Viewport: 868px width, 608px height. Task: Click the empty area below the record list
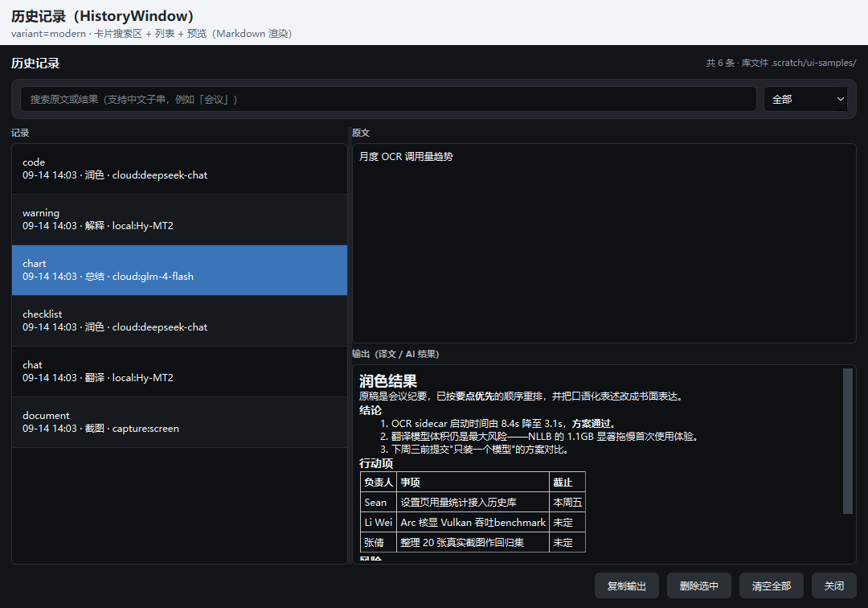click(x=179, y=506)
